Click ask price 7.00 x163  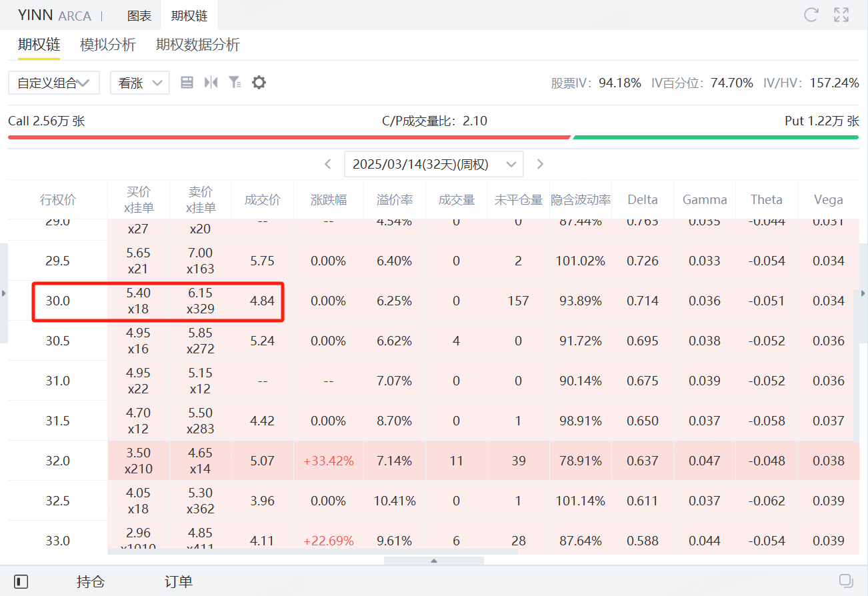[201, 261]
